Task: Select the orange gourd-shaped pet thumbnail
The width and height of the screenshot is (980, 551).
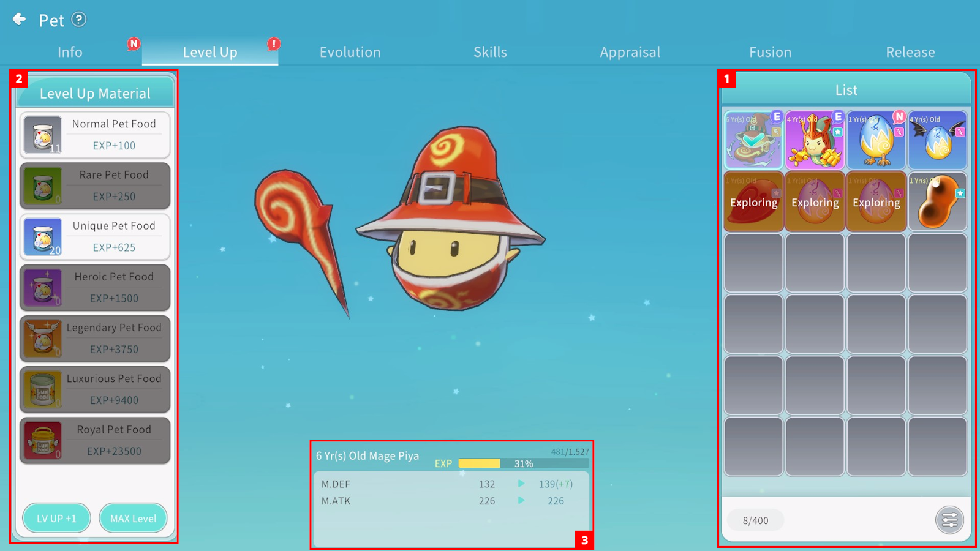Action: (x=937, y=201)
